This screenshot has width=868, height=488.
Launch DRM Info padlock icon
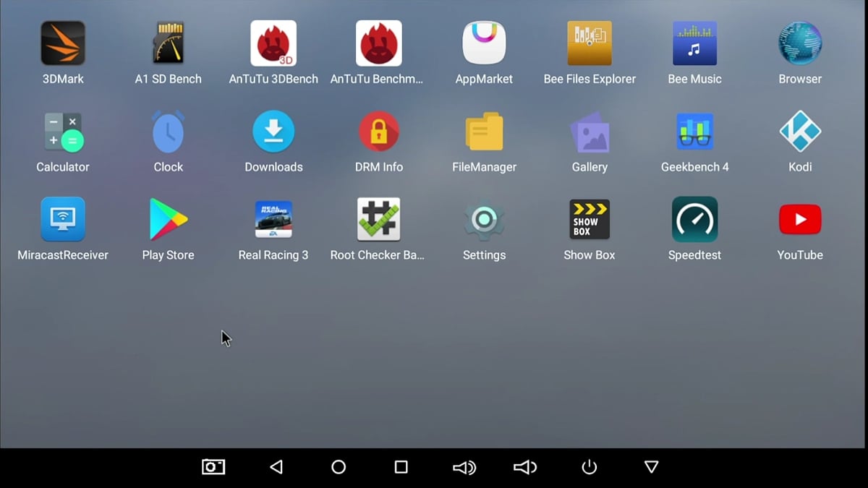click(x=379, y=132)
